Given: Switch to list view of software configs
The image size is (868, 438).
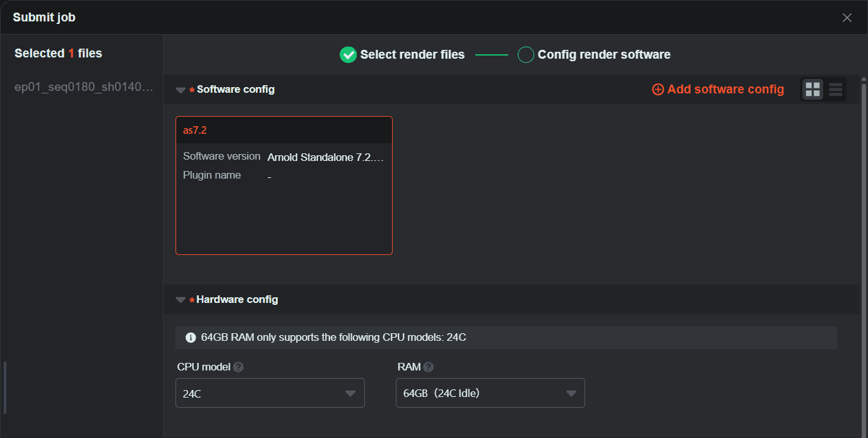Looking at the screenshot, I should coord(835,90).
